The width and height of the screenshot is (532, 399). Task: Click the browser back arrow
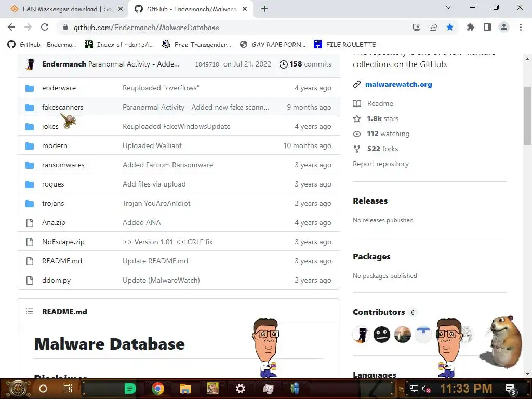[x=11, y=27]
